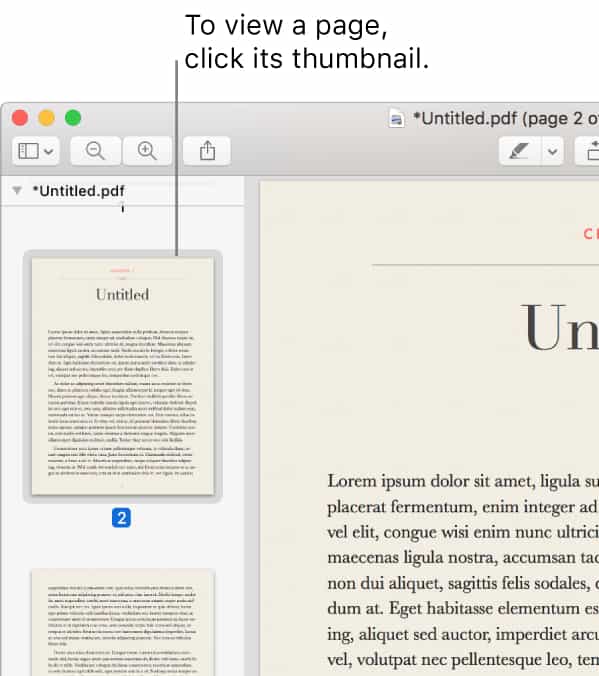Select the highlight pen tool
Image resolution: width=599 pixels, height=676 pixels.
point(519,151)
